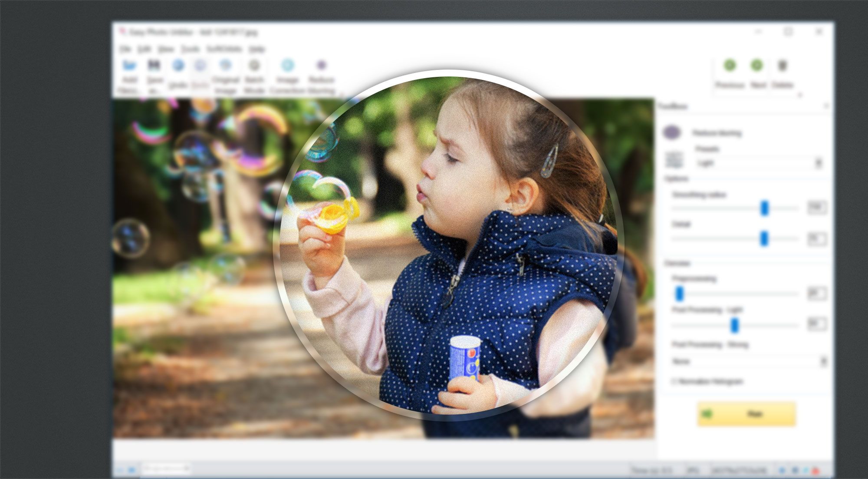Select the Add Files toolbar icon
Image resolution: width=868 pixels, height=479 pixels.
coord(128,69)
